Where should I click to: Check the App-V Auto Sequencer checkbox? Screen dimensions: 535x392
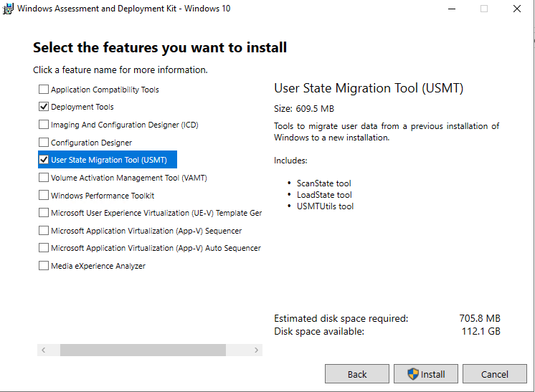pyautogui.click(x=44, y=248)
